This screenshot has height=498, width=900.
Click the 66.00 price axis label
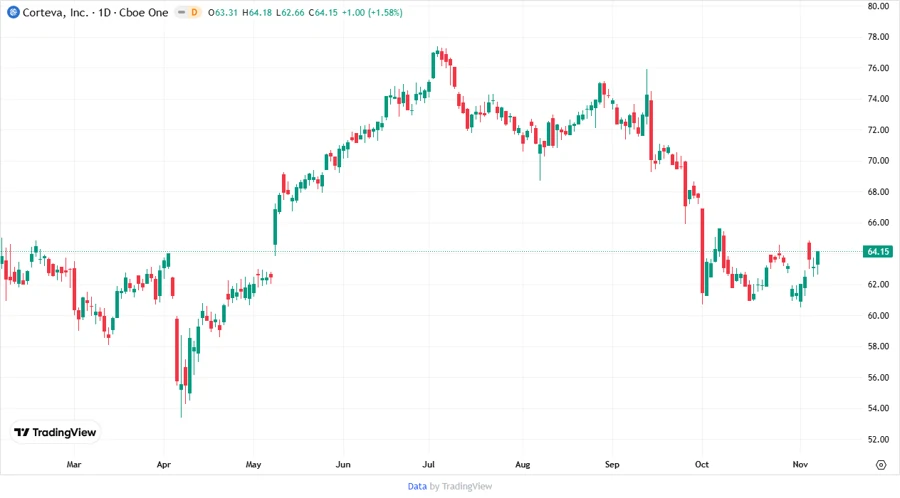click(878, 223)
